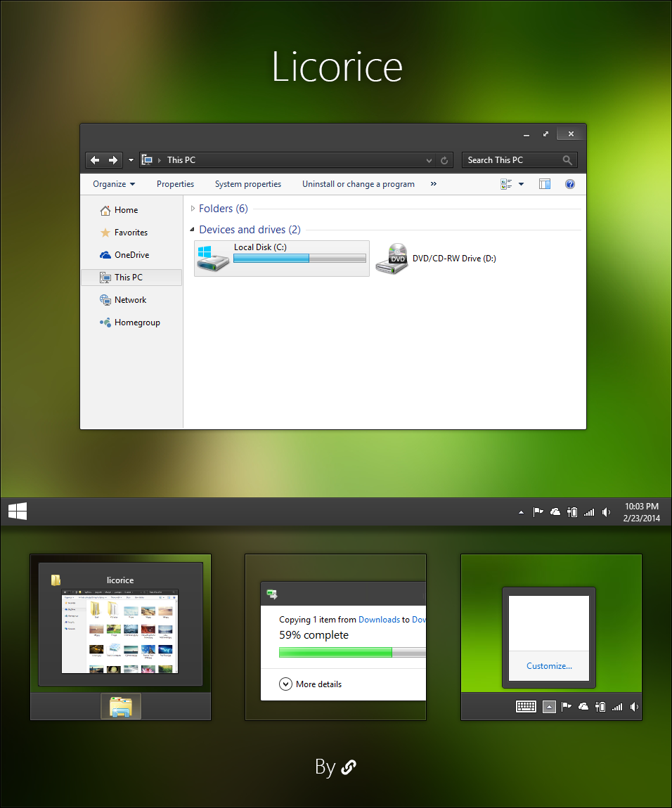
Task: Open Action Center via the flag tray icon
Action: click(x=538, y=512)
